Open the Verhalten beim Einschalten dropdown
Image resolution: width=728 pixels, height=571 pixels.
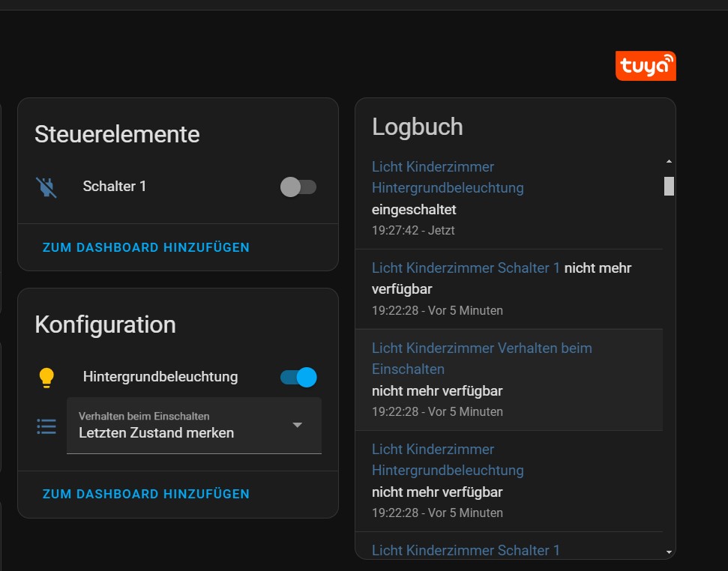pyautogui.click(x=193, y=426)
